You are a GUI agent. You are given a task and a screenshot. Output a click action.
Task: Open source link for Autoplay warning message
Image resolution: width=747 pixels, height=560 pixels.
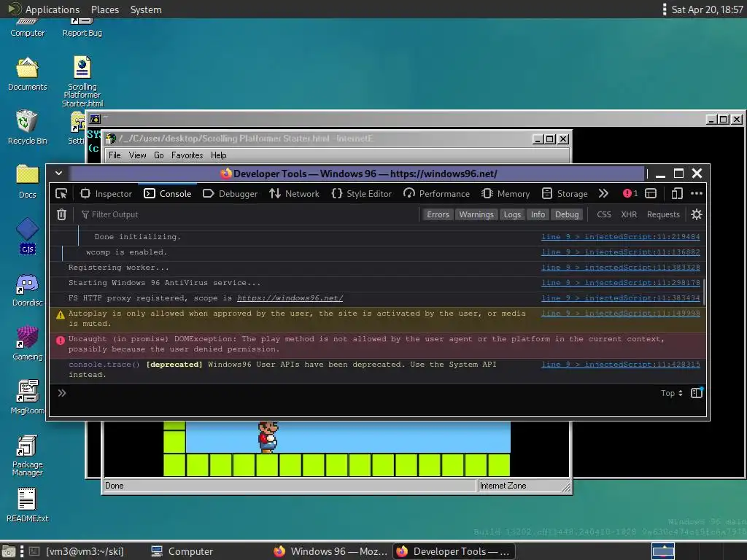click(x=620, y=314)
